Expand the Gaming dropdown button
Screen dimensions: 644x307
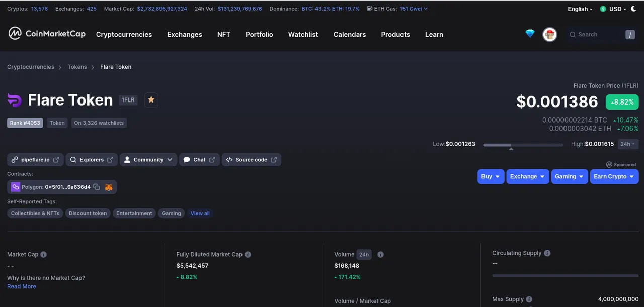pos(570,177)
